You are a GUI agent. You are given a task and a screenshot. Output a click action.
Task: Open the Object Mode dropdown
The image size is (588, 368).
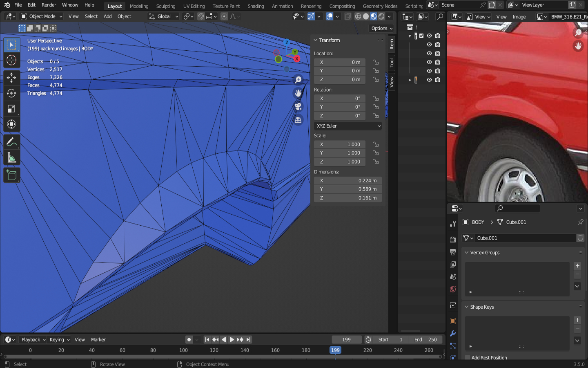(x=42, y=16)
